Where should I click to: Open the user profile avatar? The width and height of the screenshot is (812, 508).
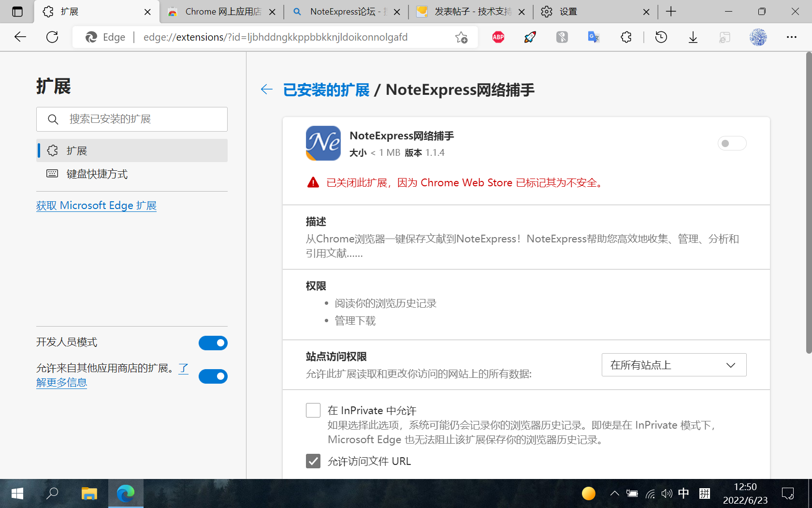(x=758, y=37)
